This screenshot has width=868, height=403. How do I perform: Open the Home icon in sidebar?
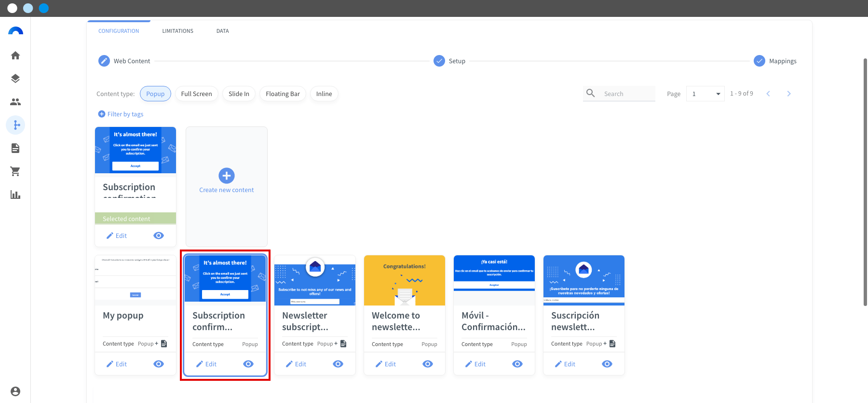coord(15,56)
